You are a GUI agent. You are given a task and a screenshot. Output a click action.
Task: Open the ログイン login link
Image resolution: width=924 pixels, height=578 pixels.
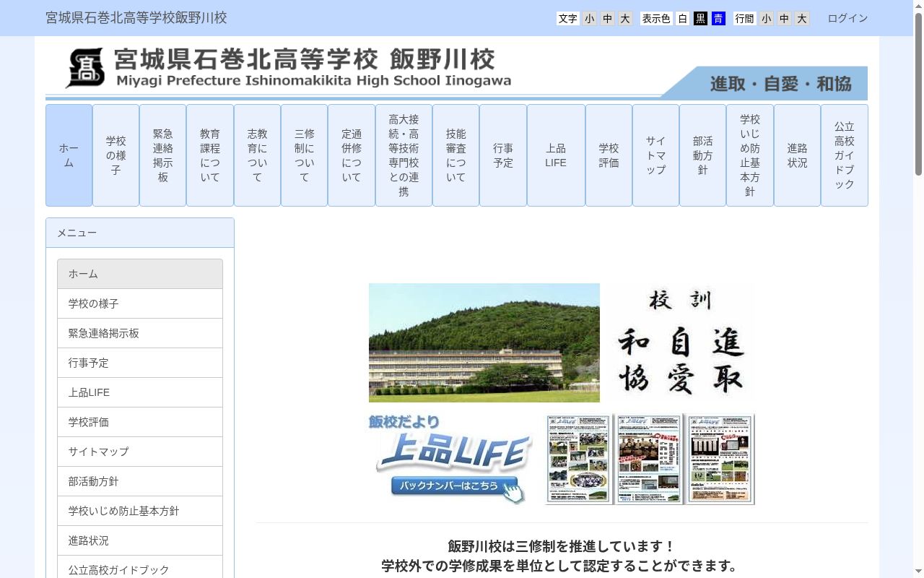847,19
